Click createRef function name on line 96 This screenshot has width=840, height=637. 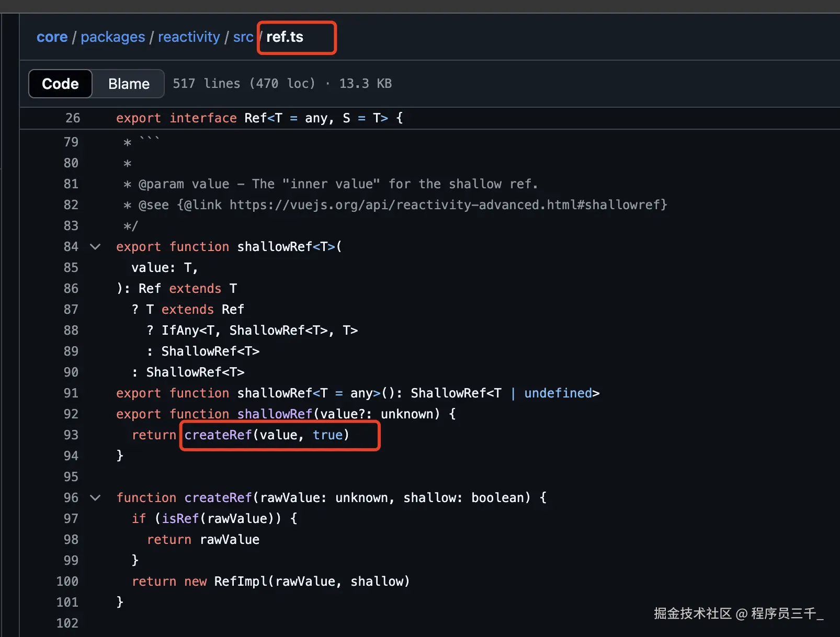pyautogui.click(x=218, y=498)
